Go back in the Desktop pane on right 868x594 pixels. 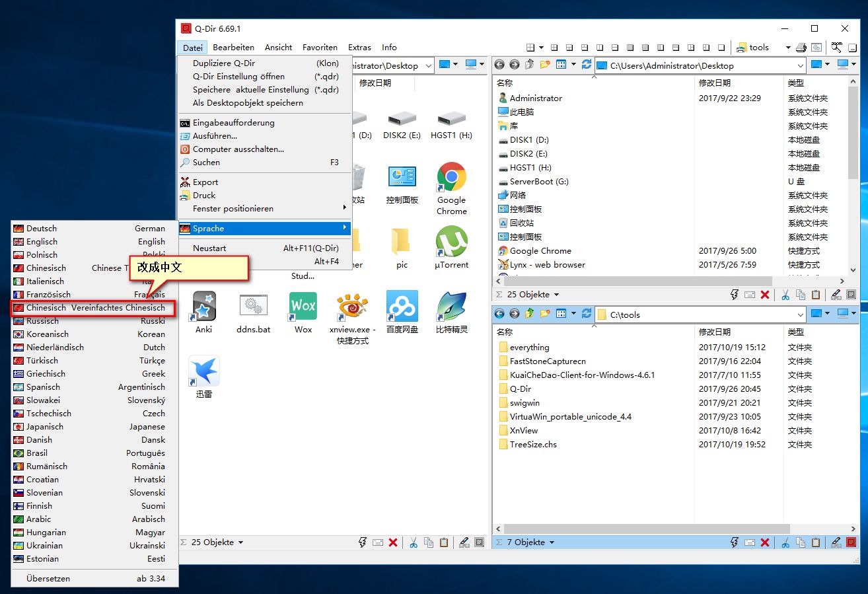tap(499, 65)
